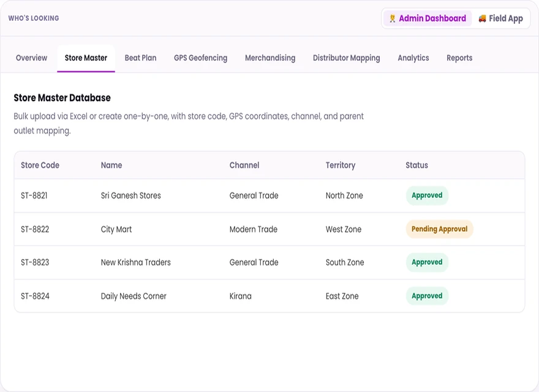Viewport: 539px width, 392px height.
Task: Select store code ST-8822
Action: [35, 229]
